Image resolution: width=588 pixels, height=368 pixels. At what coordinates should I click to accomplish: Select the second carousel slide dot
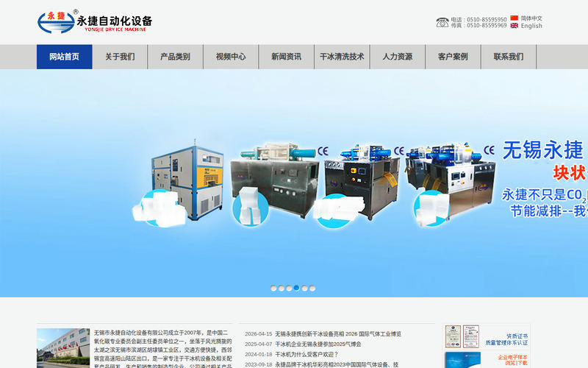click(282, 288)
